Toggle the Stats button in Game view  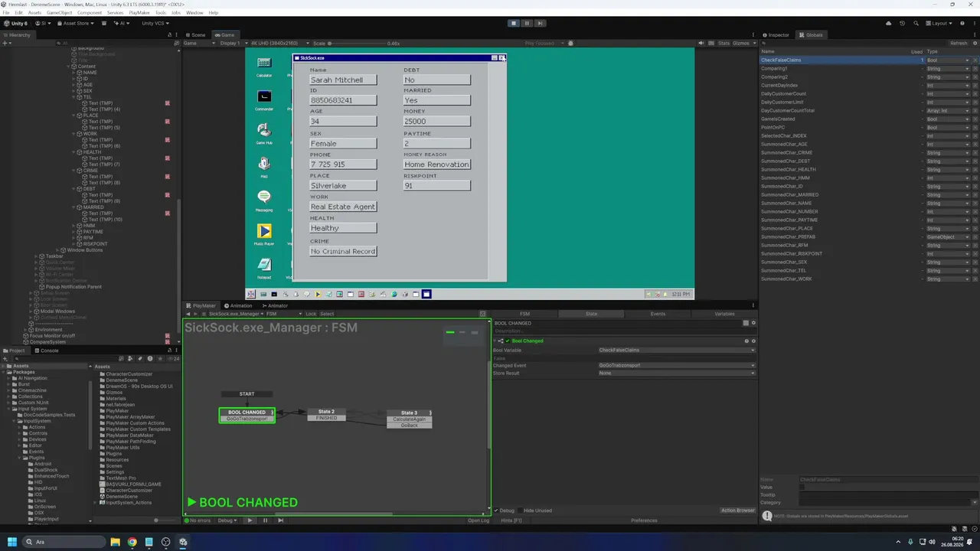click(724, 43)
